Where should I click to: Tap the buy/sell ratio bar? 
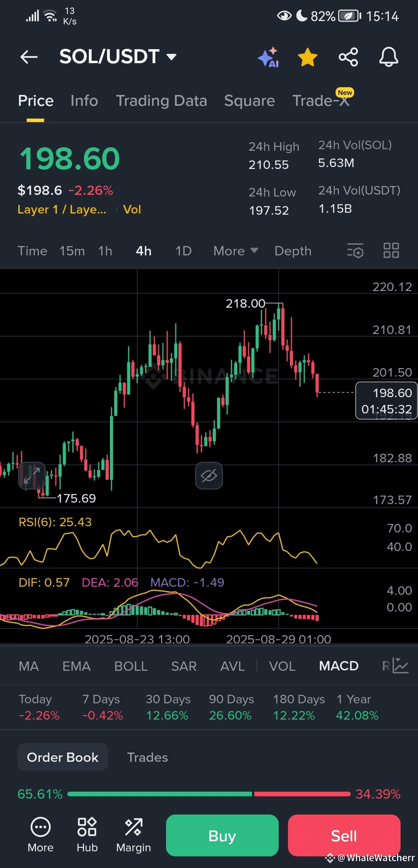click(x=209, y=794)
